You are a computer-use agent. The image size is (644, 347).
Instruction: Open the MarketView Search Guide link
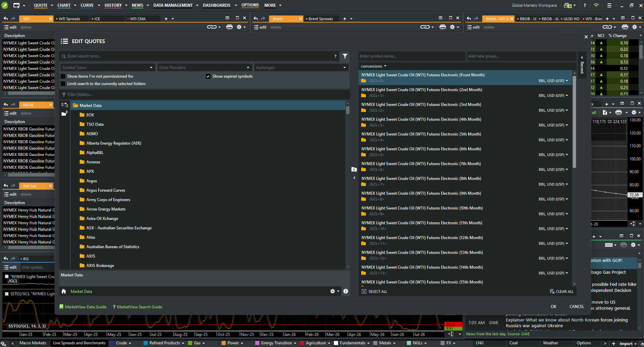pyautogui.click(x=137, y=307)
